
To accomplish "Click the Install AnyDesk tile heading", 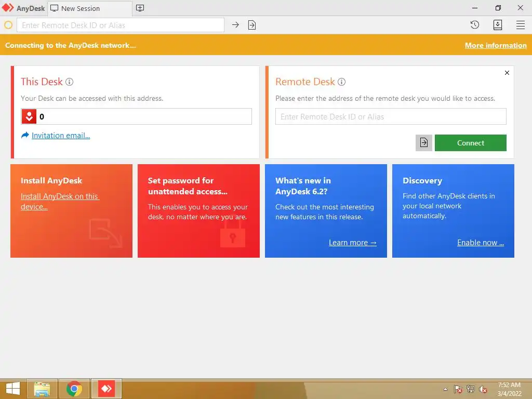I will (51, 180).
